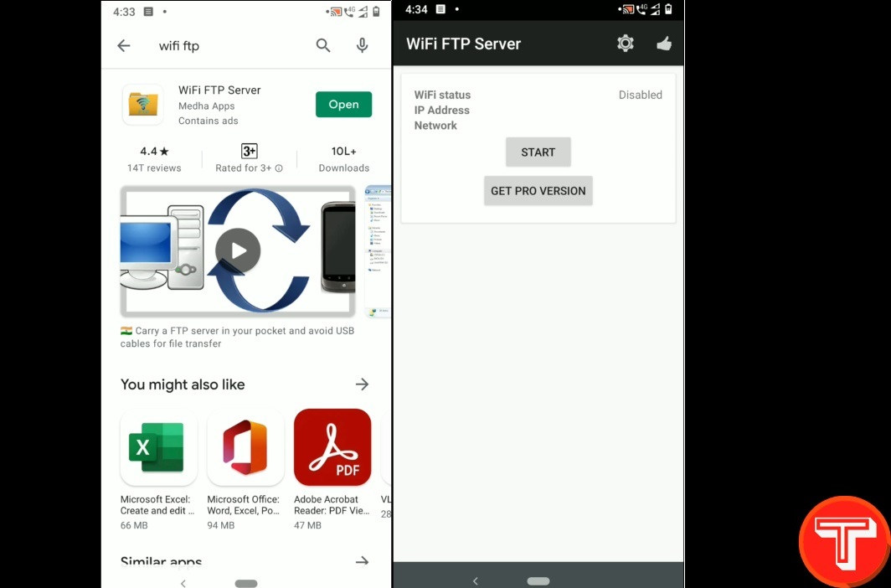Tap the 'You might also like' heading
The width and height of the screenshot is (891, 588).
coord(183,384)
